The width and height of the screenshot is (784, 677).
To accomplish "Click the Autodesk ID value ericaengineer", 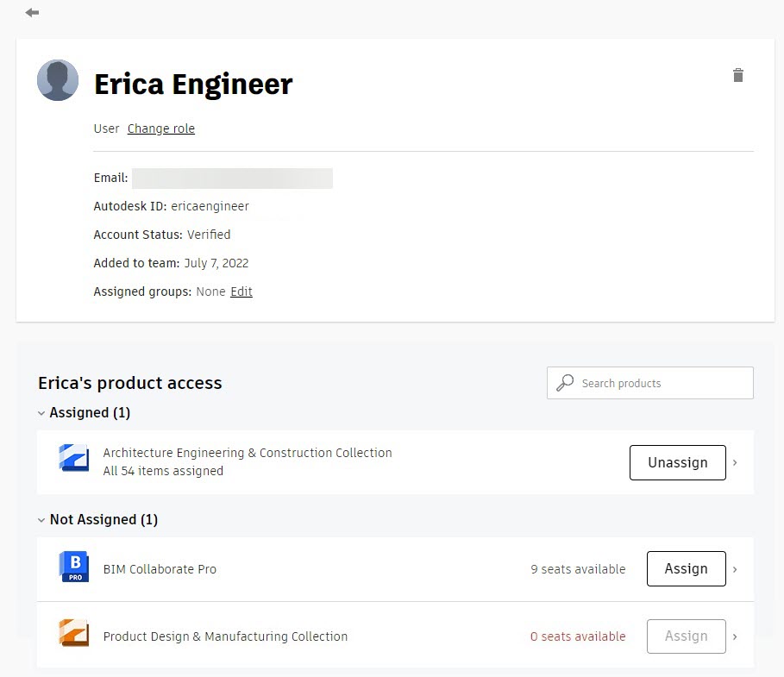I will pyautogui.click(x=210, y=206).
